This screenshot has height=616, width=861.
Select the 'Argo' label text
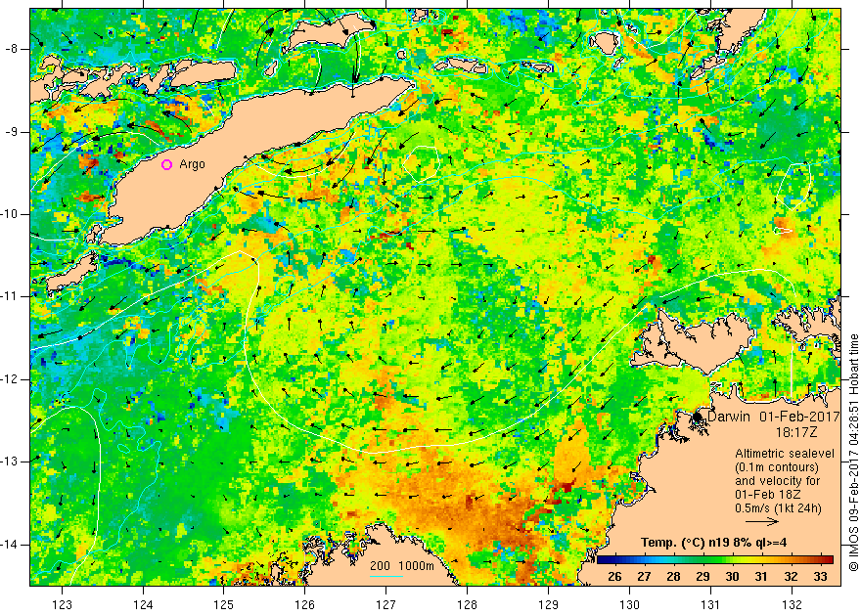(192, 164)
